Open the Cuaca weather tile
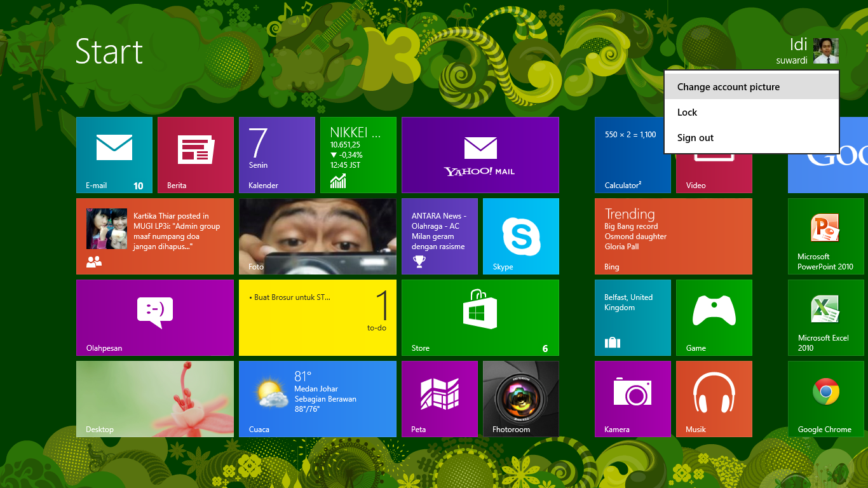 pos(318,399)
